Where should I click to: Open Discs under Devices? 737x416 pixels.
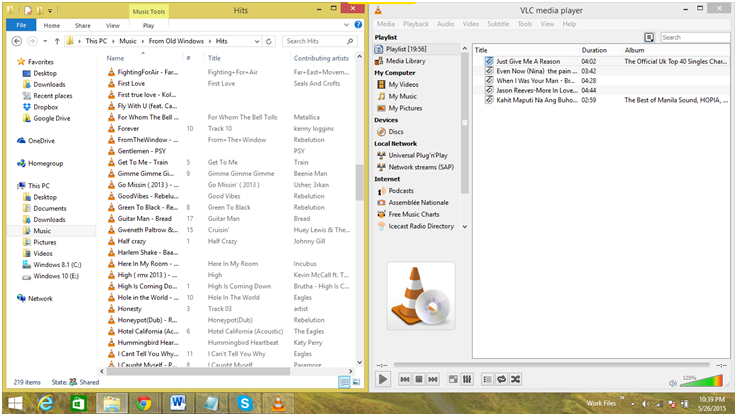[395, 131]
